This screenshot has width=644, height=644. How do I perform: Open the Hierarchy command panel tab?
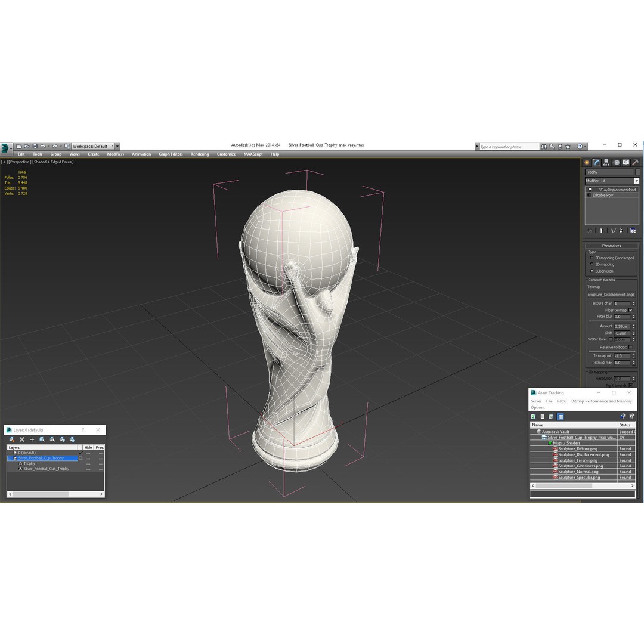[606, 163]
